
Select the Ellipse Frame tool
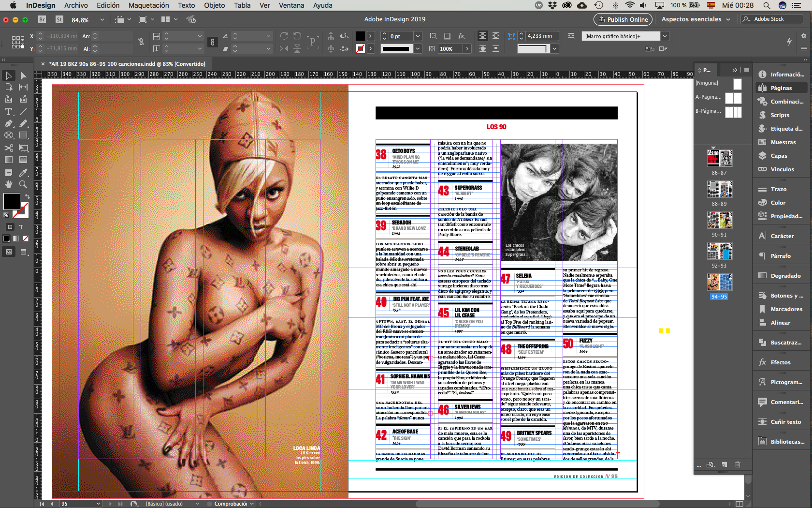[x=9, y=135]
